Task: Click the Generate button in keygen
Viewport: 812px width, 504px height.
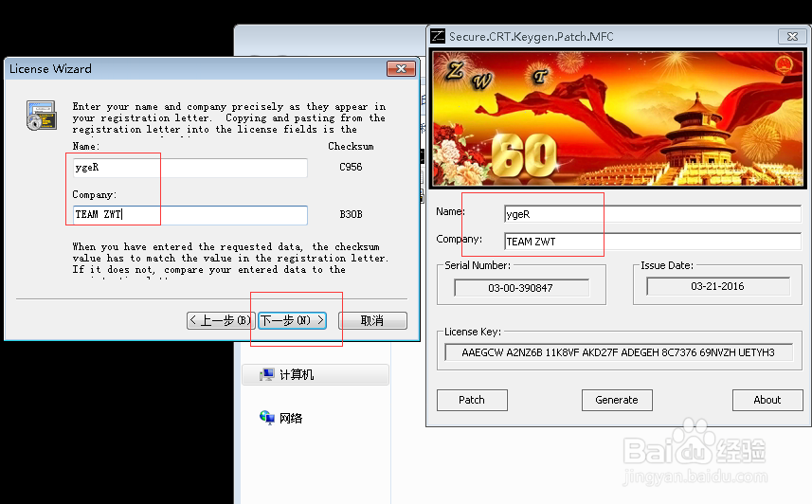Action: tap(617, 400)
